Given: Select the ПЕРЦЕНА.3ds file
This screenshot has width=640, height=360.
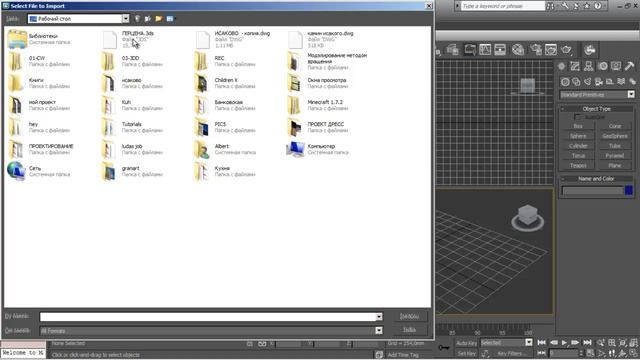Looking at the screenshot, I should pos(128,39).
